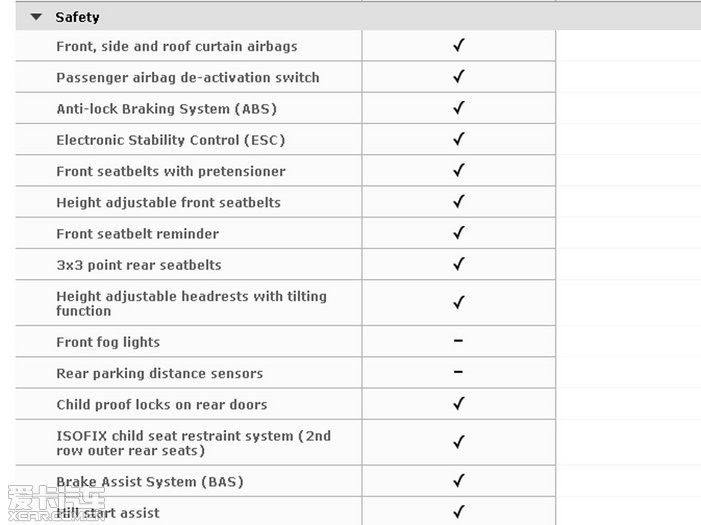Click dash for Rear parking distance sensors

pyautogui.click(x=459, y=372)
